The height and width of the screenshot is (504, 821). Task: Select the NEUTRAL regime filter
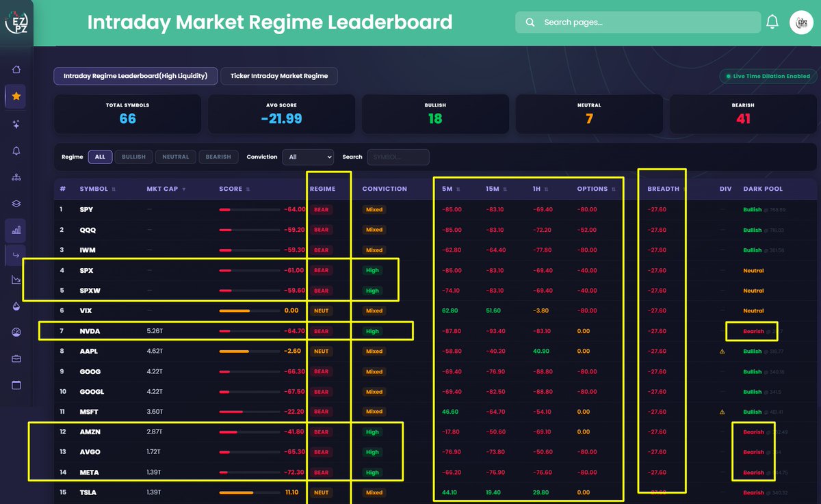coord(175,157)
